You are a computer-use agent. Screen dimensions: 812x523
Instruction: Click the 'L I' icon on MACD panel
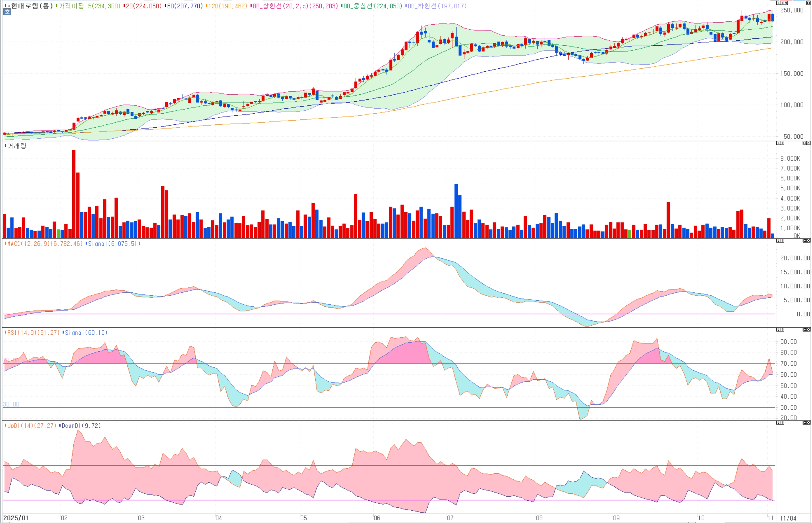pyautogui.click(x=780, y=240)
